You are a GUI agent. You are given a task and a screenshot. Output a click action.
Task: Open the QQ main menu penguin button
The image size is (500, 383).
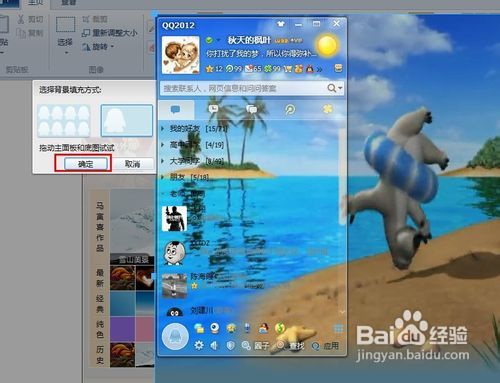click(x=175, y=337)
